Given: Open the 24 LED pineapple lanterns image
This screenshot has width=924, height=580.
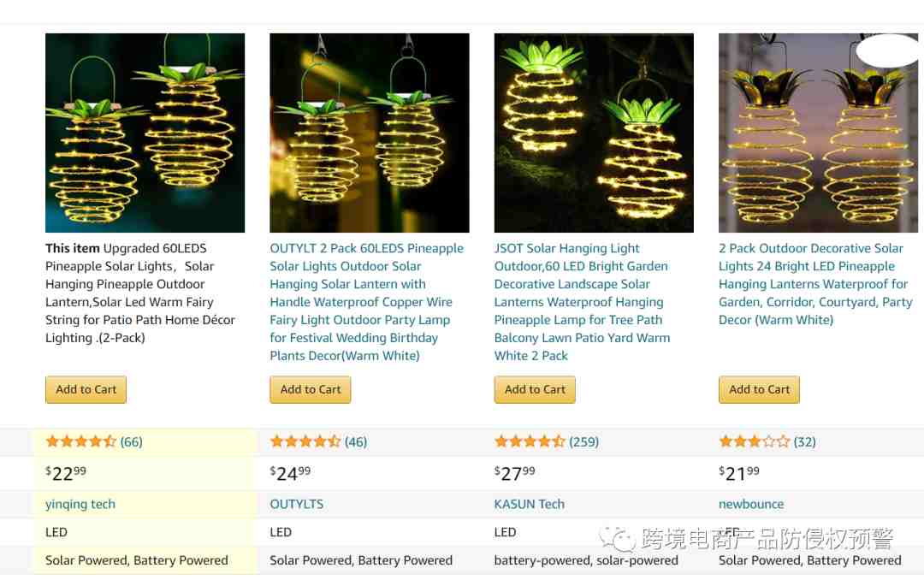Looking at the screenshot, I should [819, 133].
